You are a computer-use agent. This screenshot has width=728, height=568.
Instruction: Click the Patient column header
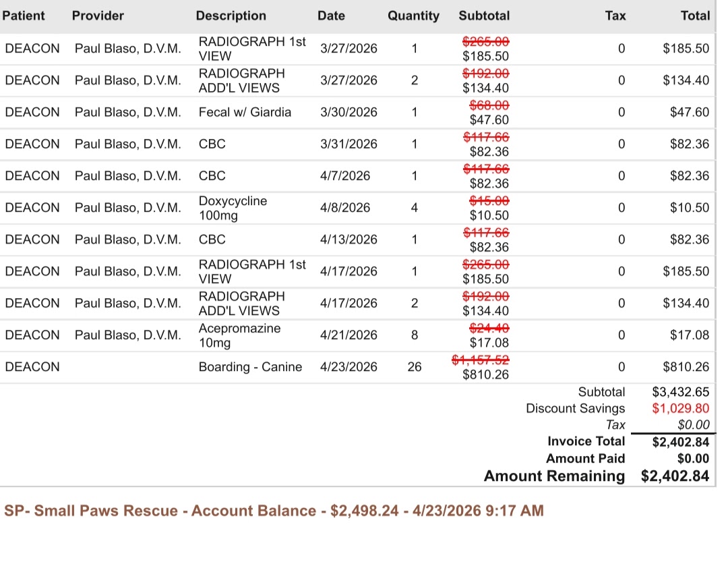(24, 16)
